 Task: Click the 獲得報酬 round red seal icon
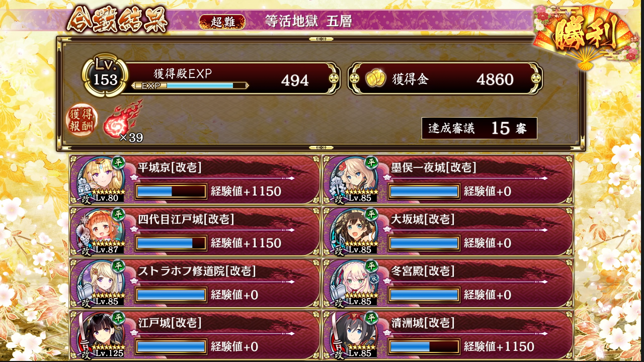(x=82, y=121)
